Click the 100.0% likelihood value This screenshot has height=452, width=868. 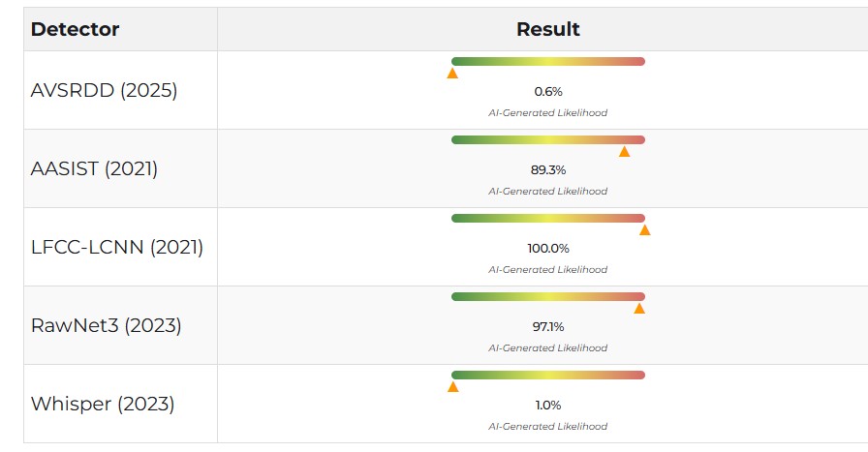pos(547,248)
